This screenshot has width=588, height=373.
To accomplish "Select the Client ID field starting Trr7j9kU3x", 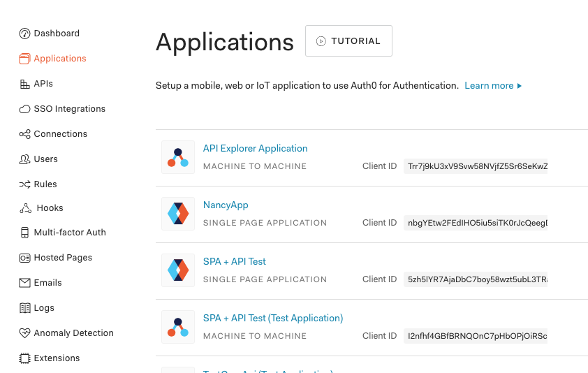I will pos(476,166).
